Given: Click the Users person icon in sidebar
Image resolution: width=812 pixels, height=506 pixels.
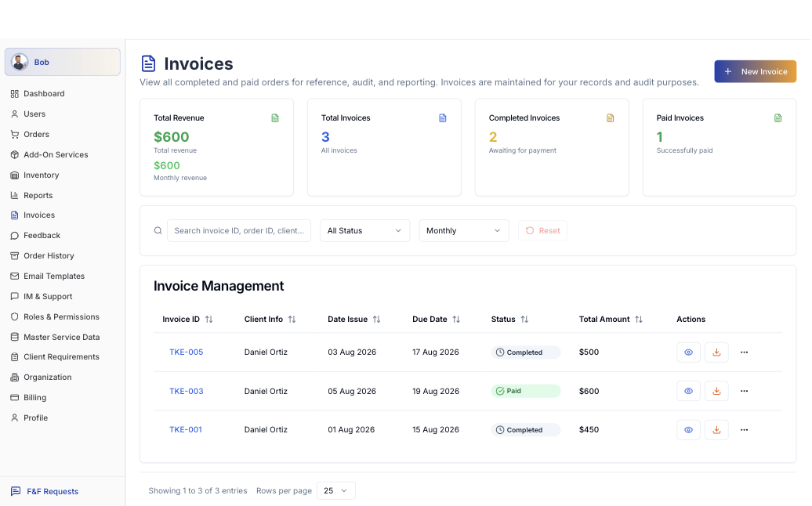Looking at the screenshot, I should pos(14,114).
